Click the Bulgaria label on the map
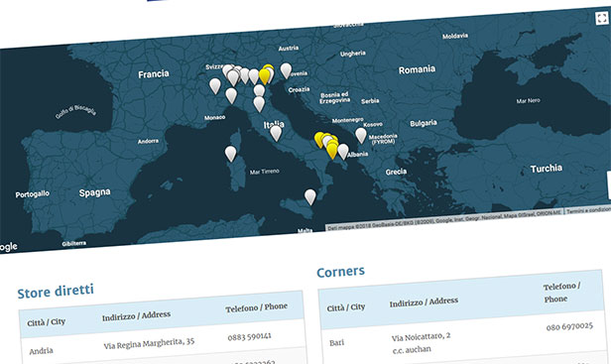This screenshot has height=364, width=611. 424,124
